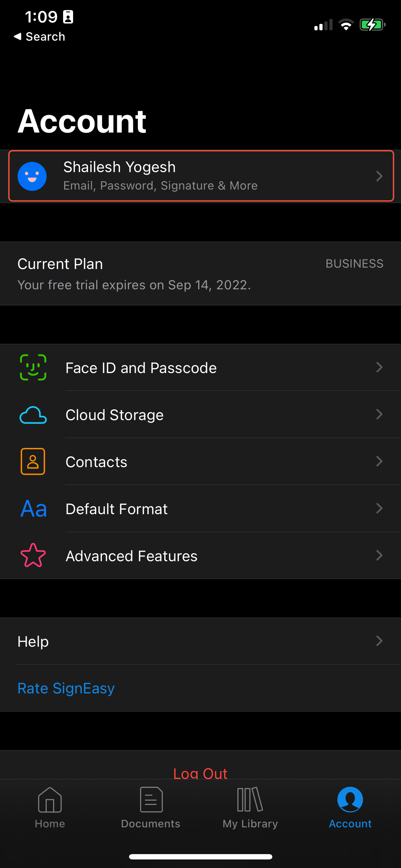Tap the blue smiley profile avatar
The height and width of the screenshot is (868, 401).
point(32,176)
